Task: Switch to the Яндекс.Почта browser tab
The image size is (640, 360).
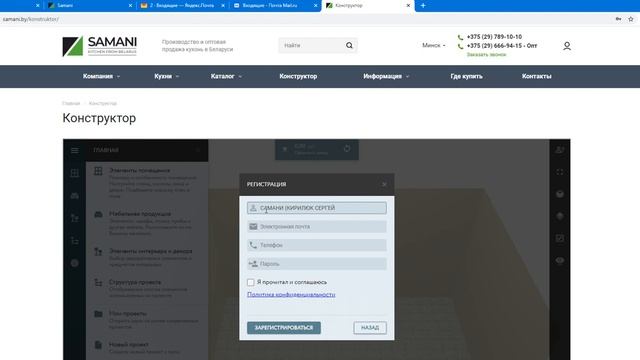Action: click(182, 6)
